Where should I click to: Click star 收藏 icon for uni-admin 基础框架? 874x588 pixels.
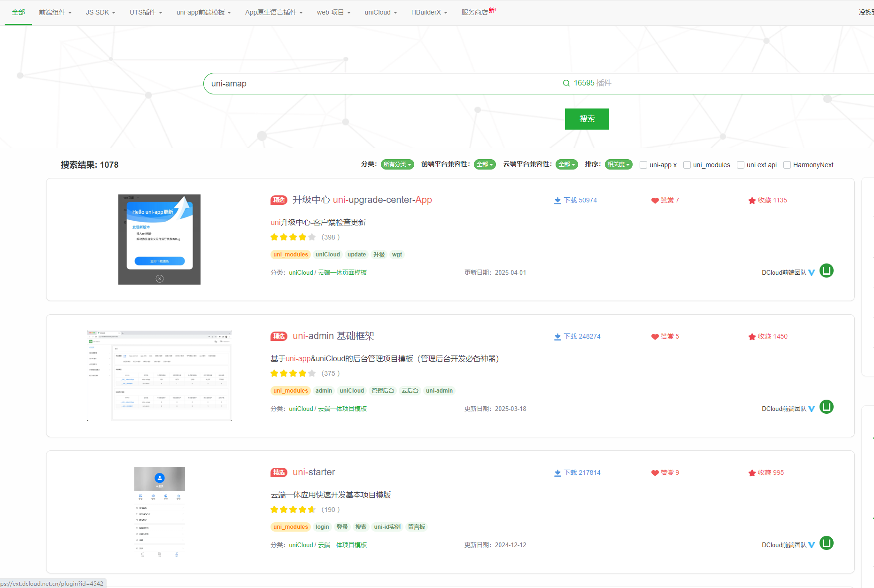point(752,337)
